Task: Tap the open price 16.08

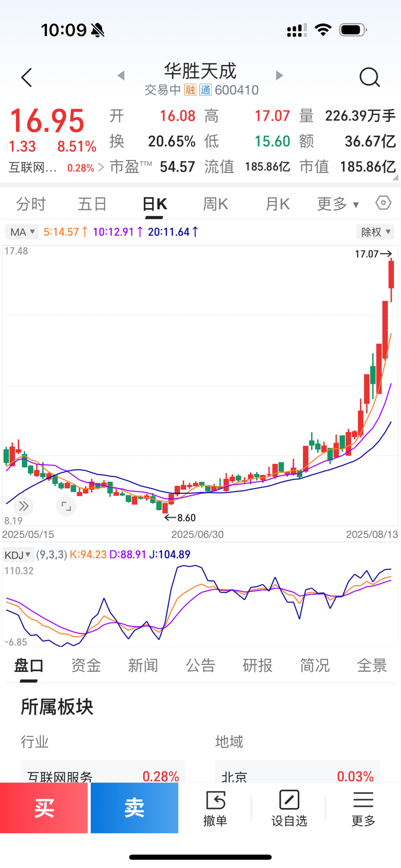Action: [x=177, y=116]
